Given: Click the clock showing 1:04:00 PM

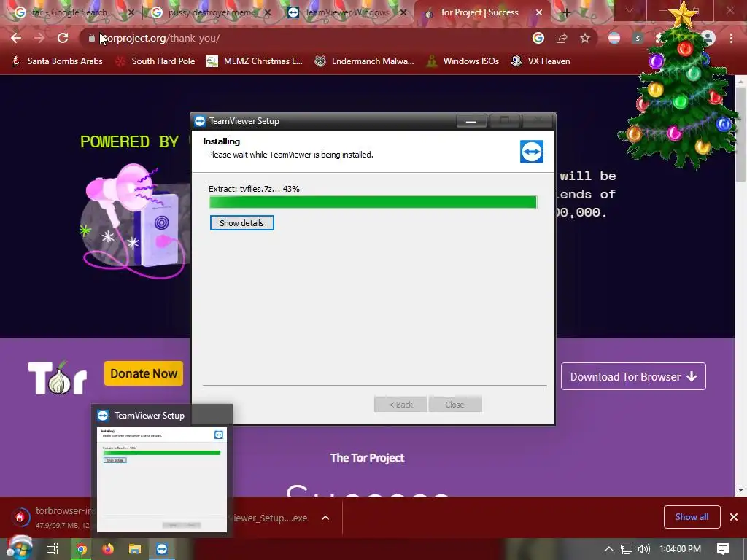Looking at the screenshot, I should [681, 549].
